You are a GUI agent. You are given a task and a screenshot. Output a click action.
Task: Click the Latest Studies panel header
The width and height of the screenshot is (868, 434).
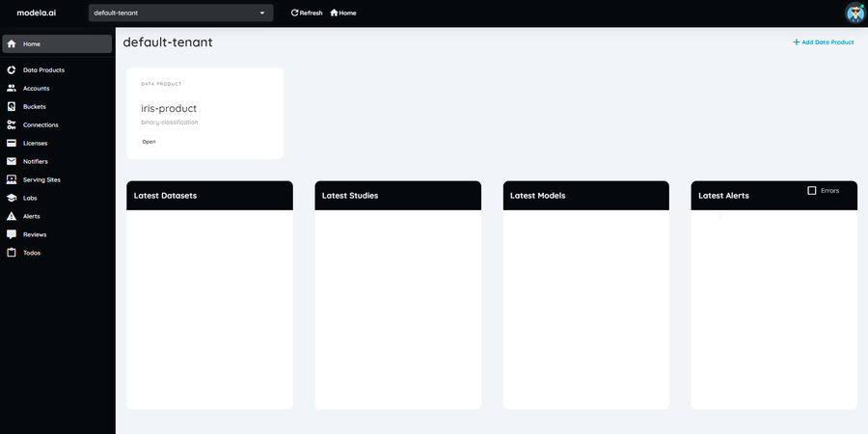pos(397,196)
